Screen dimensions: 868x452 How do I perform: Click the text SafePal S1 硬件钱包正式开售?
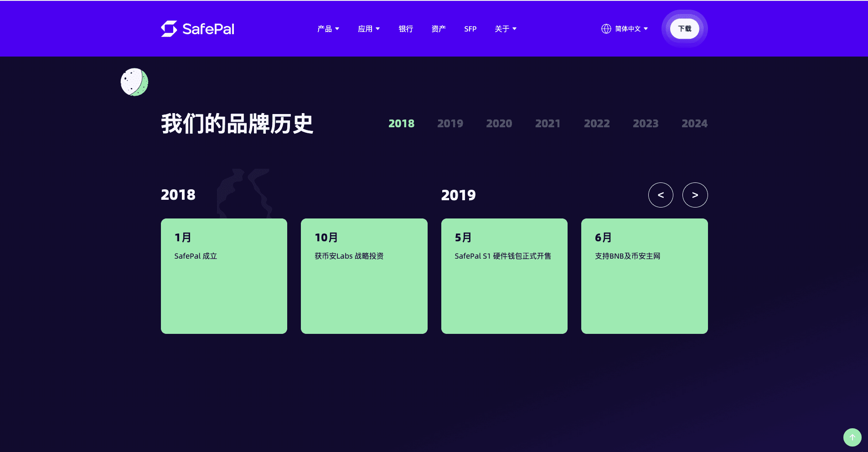[503, 256]
